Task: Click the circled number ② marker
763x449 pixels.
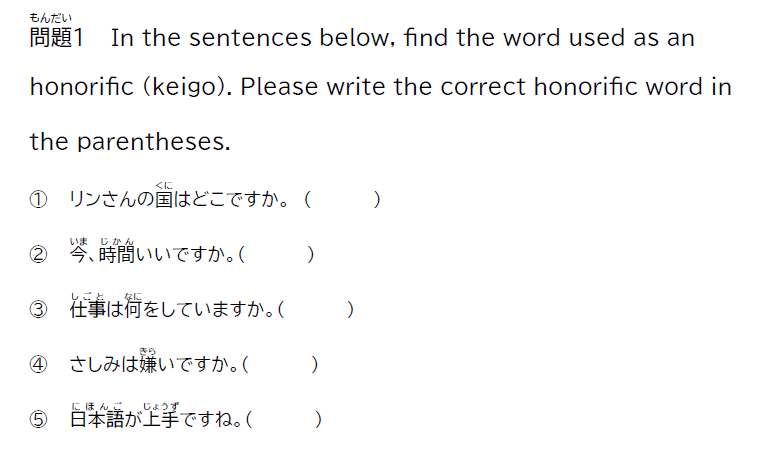Action: pyautogui.click(x=38, y=254)
